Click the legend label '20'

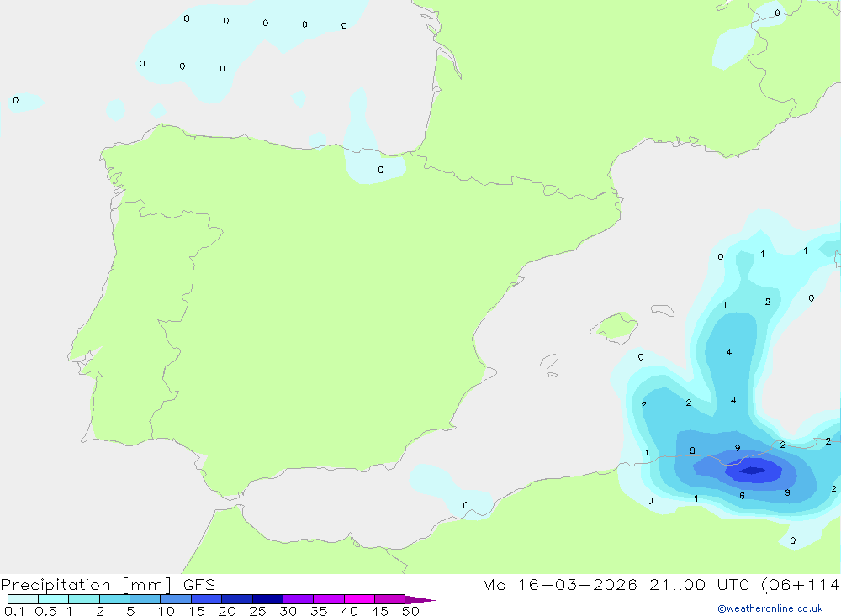coord(227,611)
